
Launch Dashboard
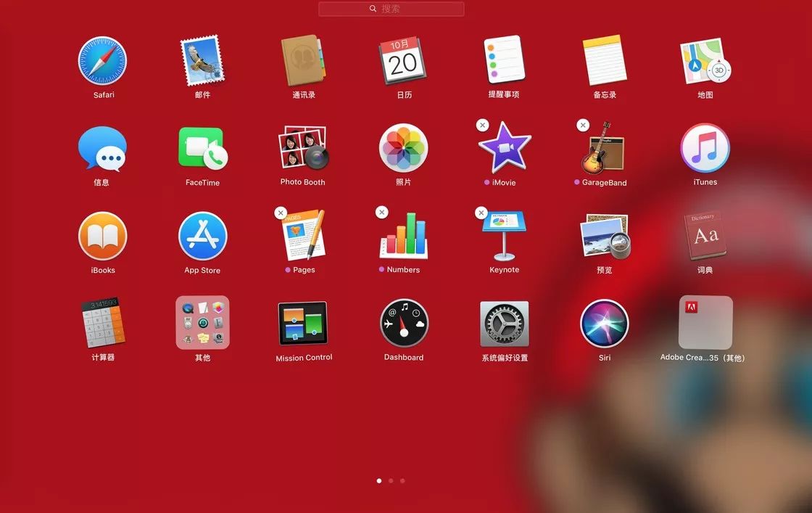pyautogui.click(x=404, y=323)
